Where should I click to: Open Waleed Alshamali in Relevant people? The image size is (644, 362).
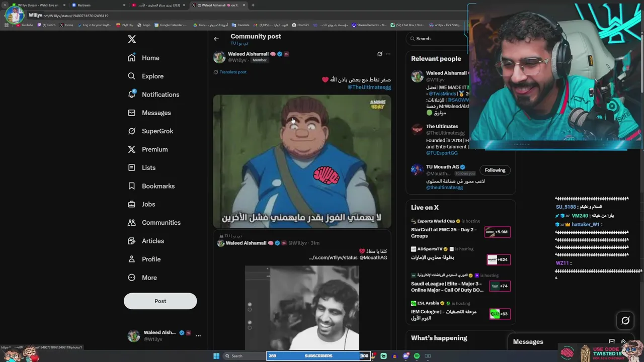pos(446,73)
